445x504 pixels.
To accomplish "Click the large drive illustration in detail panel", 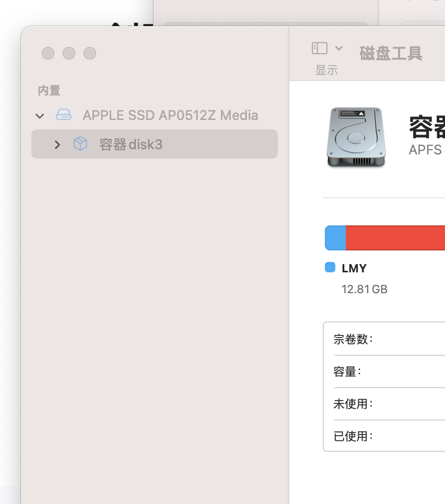I will pos(356,137).
